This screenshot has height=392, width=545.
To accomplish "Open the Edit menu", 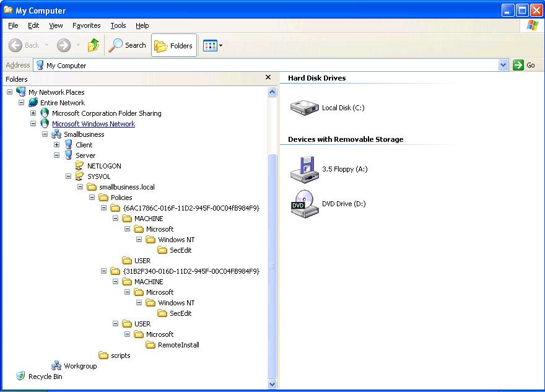I will [x=33, y=25].
